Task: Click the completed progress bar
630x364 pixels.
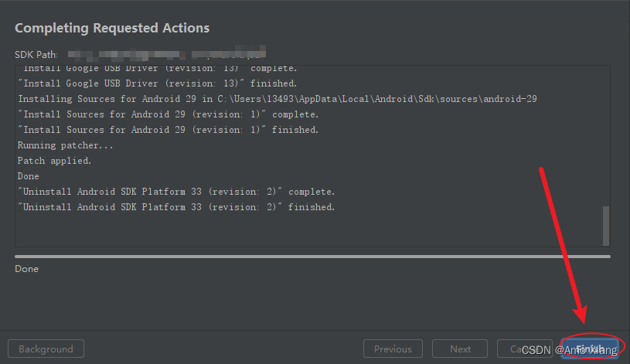Action: (312, 256)
